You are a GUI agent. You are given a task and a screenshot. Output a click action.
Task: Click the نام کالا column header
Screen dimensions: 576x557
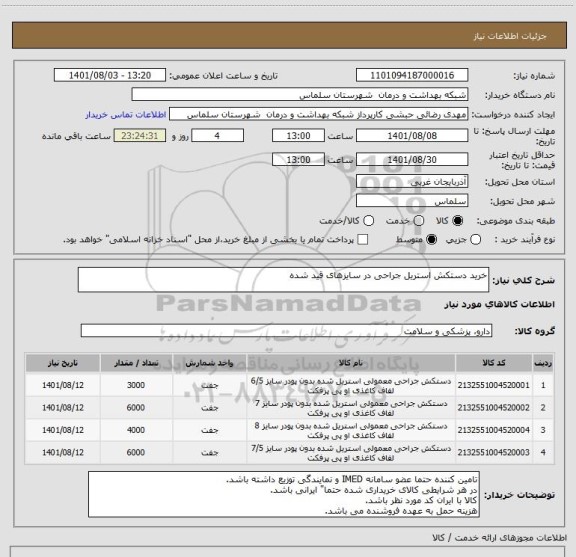coord(350,363)
